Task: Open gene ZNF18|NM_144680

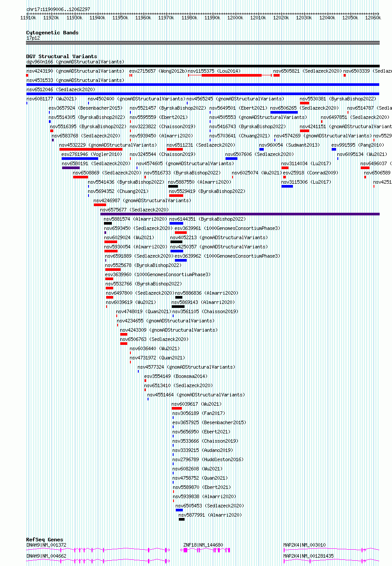Action: coord(203,545)
